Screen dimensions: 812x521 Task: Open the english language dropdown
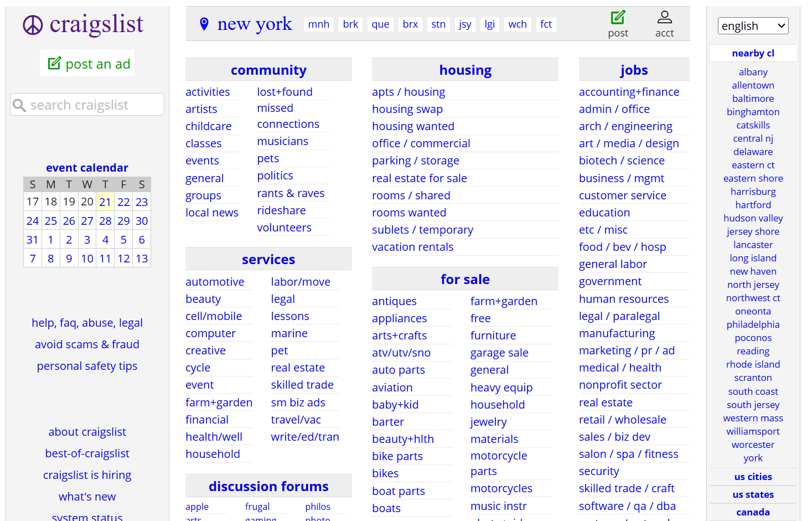(x=753, y=26)
